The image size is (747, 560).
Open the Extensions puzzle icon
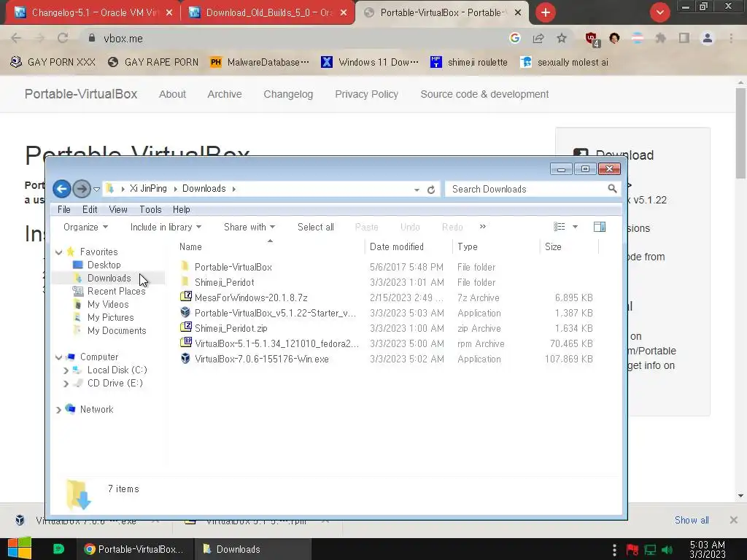click(660, 38)
